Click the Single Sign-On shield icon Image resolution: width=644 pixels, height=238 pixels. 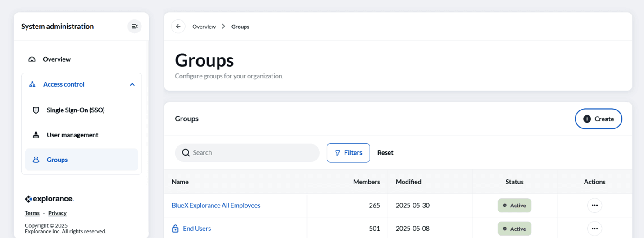pyautogui.click(x=36, y=110)
